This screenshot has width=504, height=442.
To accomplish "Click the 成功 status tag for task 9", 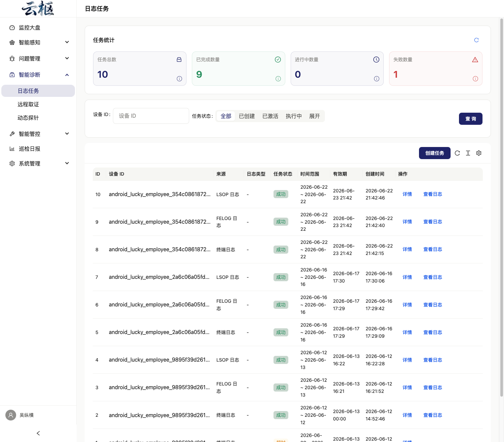I will (x=281, y=222).
